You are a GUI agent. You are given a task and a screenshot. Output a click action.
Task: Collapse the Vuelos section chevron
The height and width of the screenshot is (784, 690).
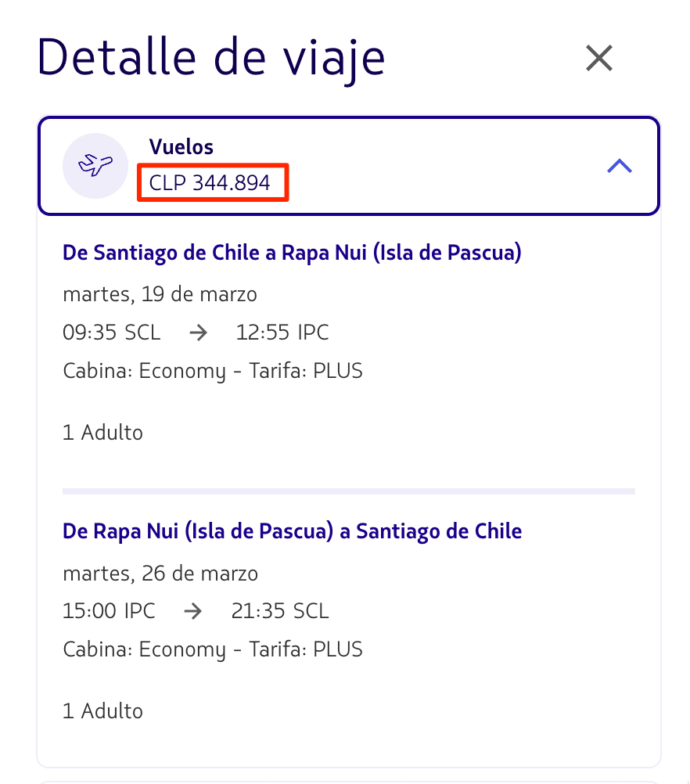620,166
